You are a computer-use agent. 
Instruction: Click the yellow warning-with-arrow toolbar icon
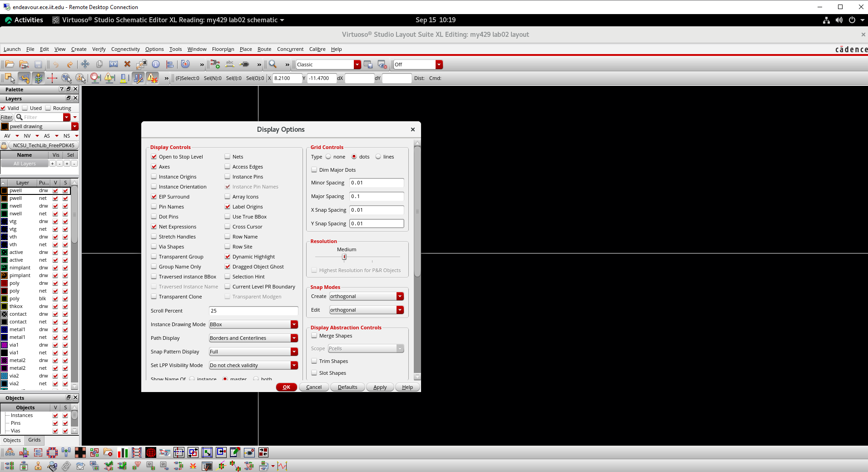click(x=109, y=78)
